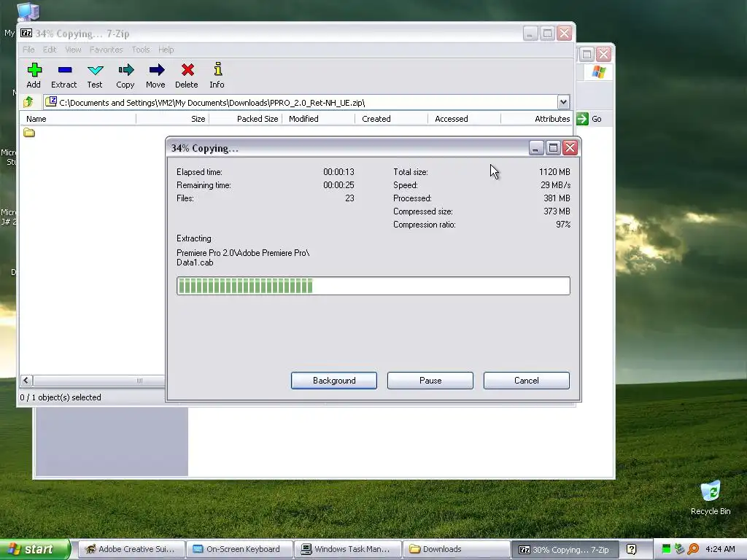Click the 373 MB compressed size value
The height and width of the screenshot is (560, 747).
coord(557,211)
